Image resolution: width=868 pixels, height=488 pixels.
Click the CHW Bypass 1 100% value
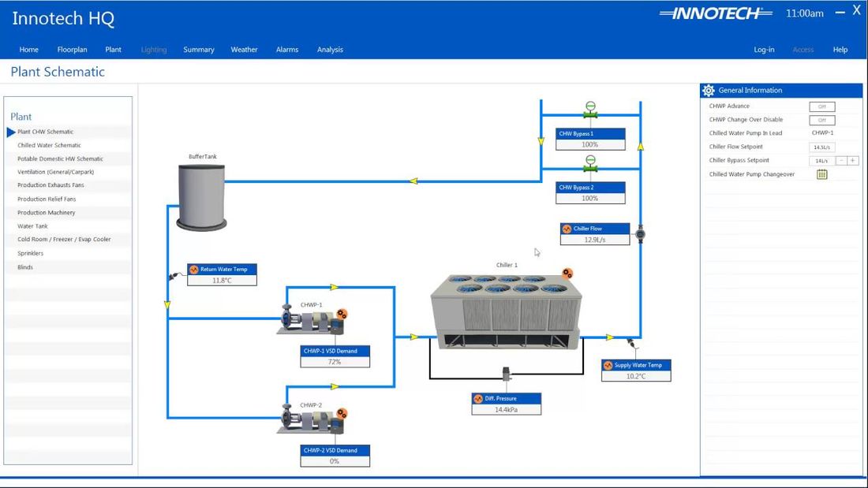click(590, 144)
